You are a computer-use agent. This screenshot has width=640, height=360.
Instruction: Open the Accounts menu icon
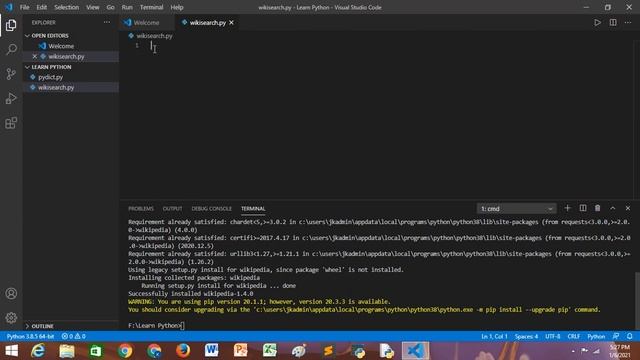(11, 293)
